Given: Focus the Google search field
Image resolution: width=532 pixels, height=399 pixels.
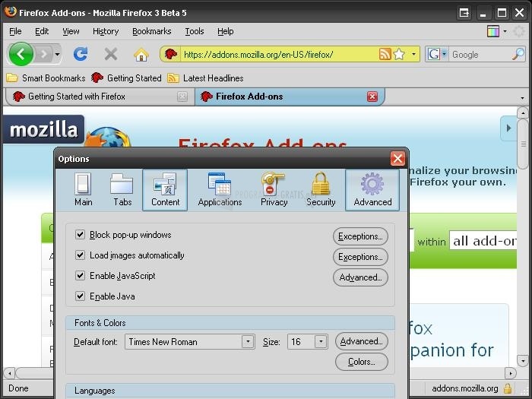Looking at the screenshot, I should (480, 54).
